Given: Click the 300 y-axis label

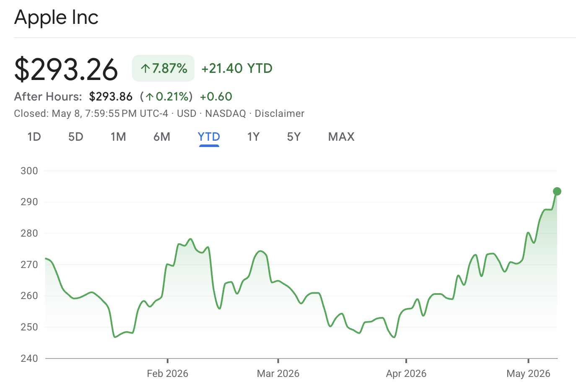Looking at the screenshot, I should (29, 171).
